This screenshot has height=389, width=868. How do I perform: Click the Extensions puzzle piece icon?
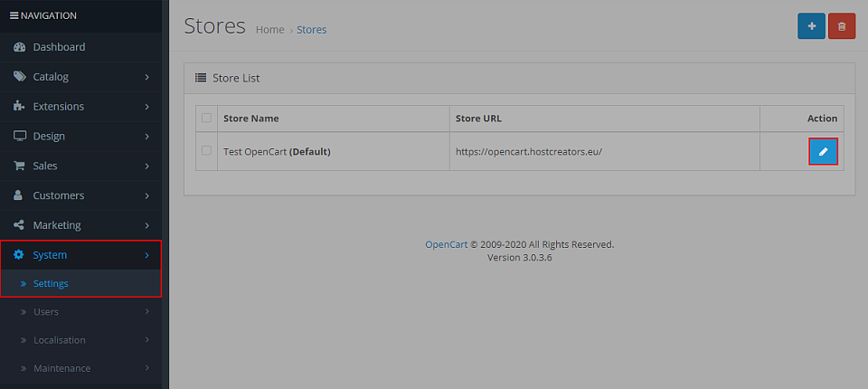(x=19, y=107)
